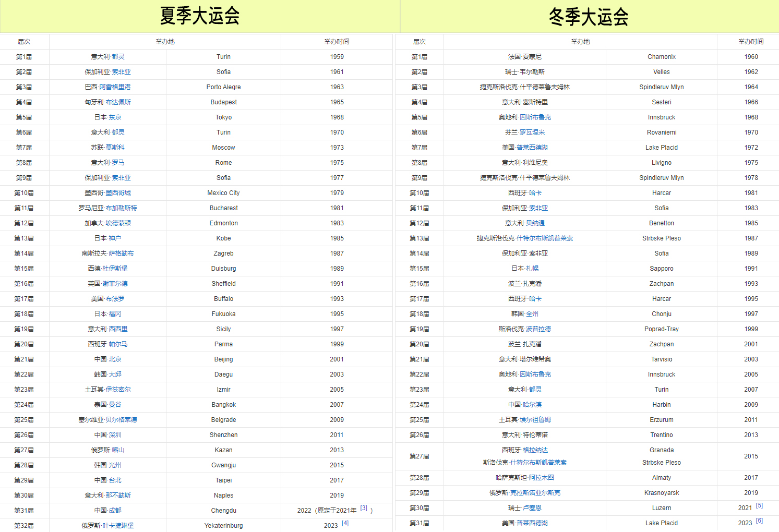Open the 克拉斯诺亚尔斯克 link
This screenshot has width=779, height=532.
(535, 493)
